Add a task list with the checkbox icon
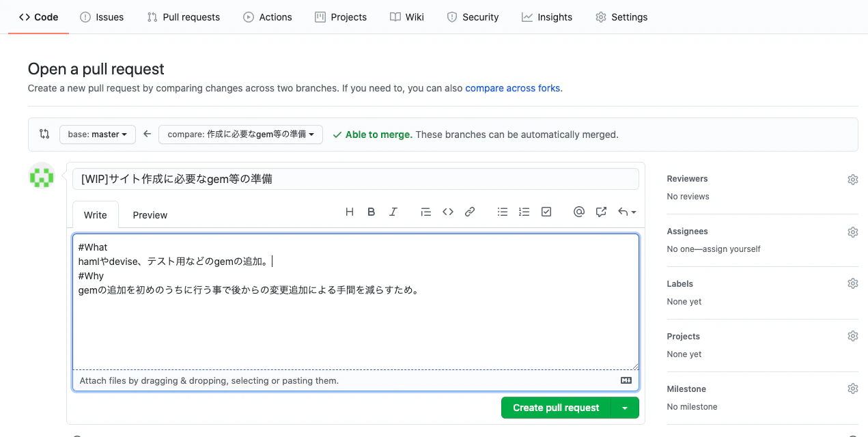Screen dimensions: 868x437 tap(546, 212)
